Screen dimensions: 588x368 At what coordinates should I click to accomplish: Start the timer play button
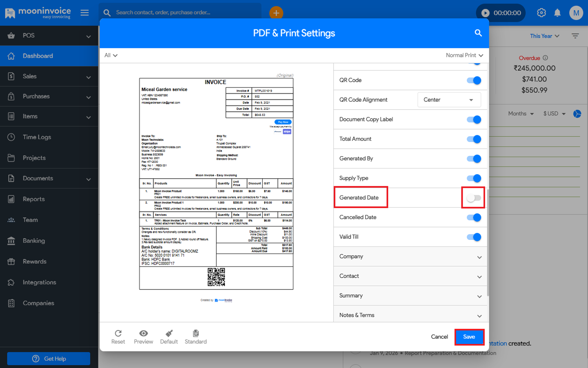coord(486,13)
